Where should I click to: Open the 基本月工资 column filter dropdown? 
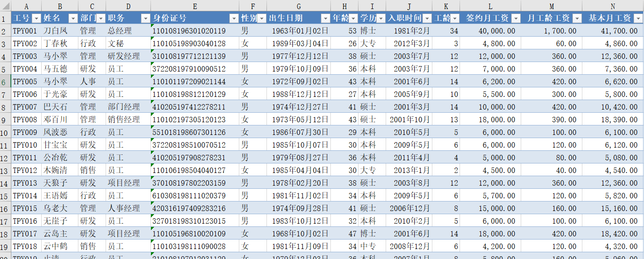(x=638, y=19)
